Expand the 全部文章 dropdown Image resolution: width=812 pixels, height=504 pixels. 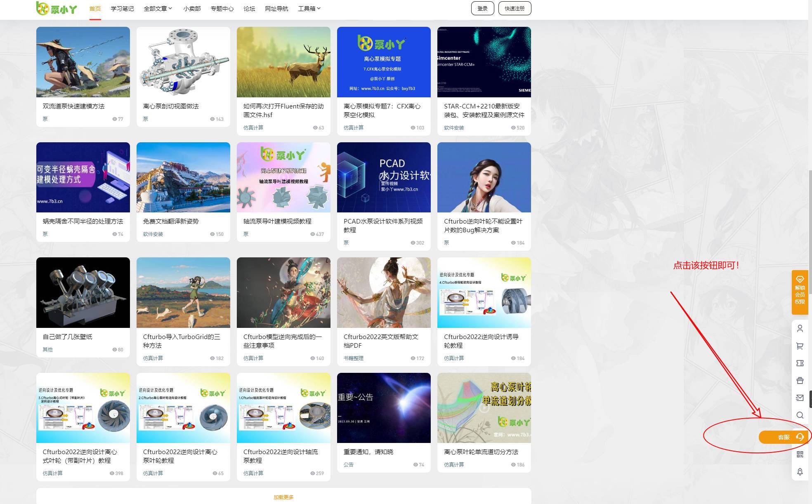(x=158, y=9)
